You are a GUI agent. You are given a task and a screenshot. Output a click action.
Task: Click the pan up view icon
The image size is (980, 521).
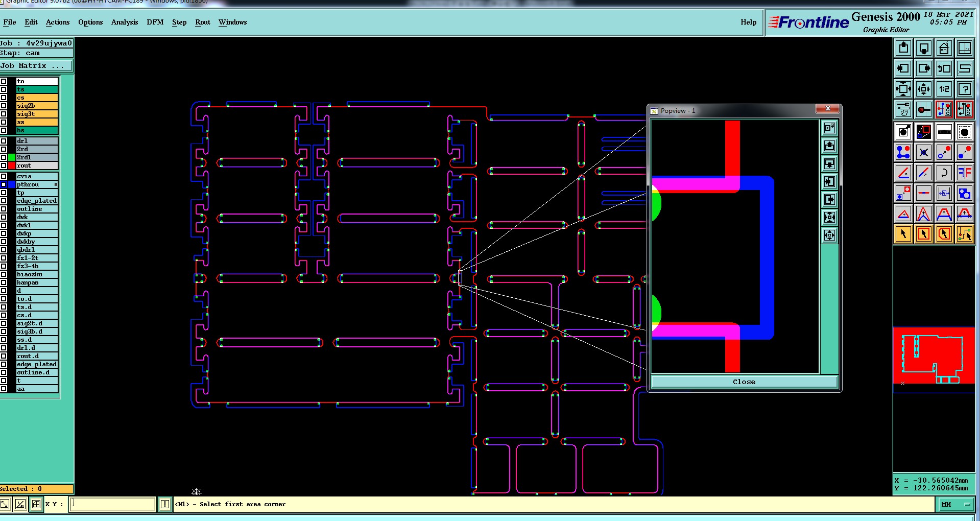(x=903, y=48)
